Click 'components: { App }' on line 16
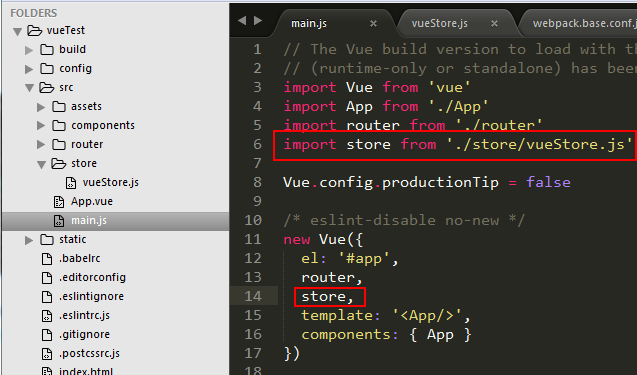Screen dimensions: 637x375 coord(386,335)
